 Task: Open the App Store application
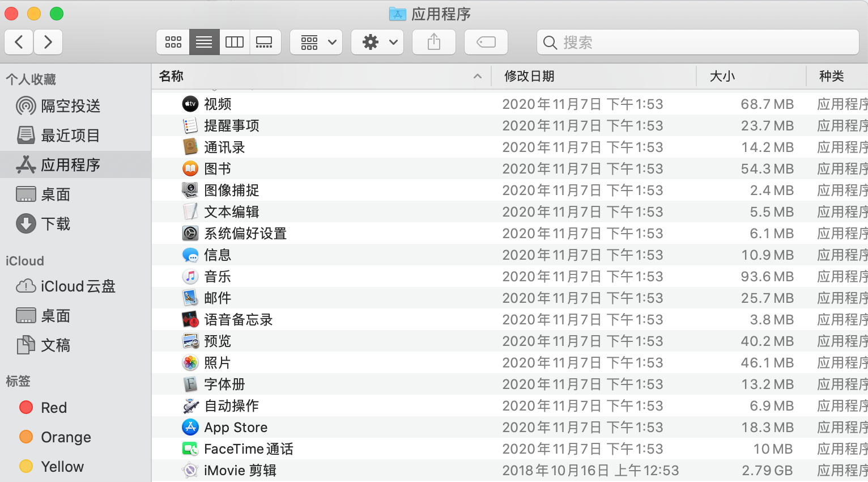tap(236, 427)
